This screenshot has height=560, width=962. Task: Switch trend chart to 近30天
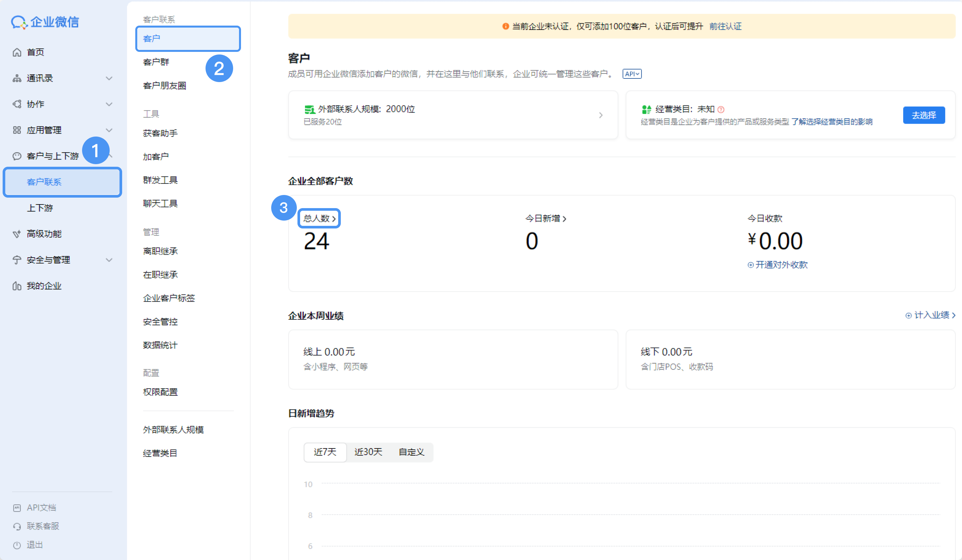coord(368,452)
